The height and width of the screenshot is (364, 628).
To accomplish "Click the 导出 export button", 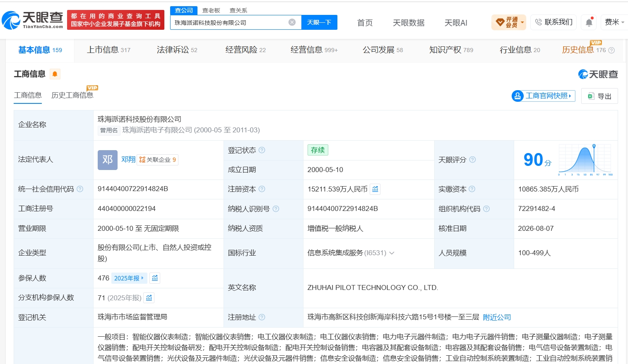I will [x=599, y=96].
